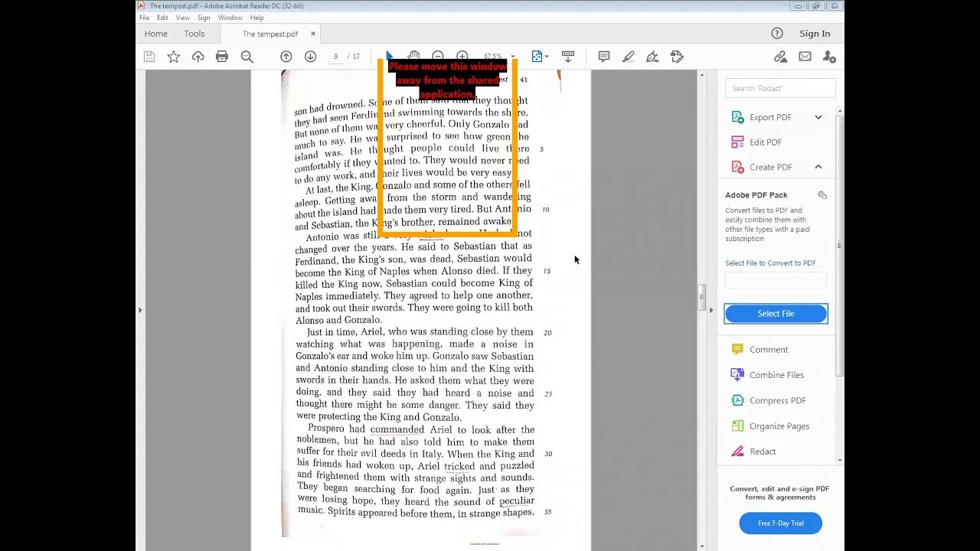The height and width of the screenshot is (551, 980).
Task: Click the share link icon
Action: pyautogui.click(x=780, y=57)
